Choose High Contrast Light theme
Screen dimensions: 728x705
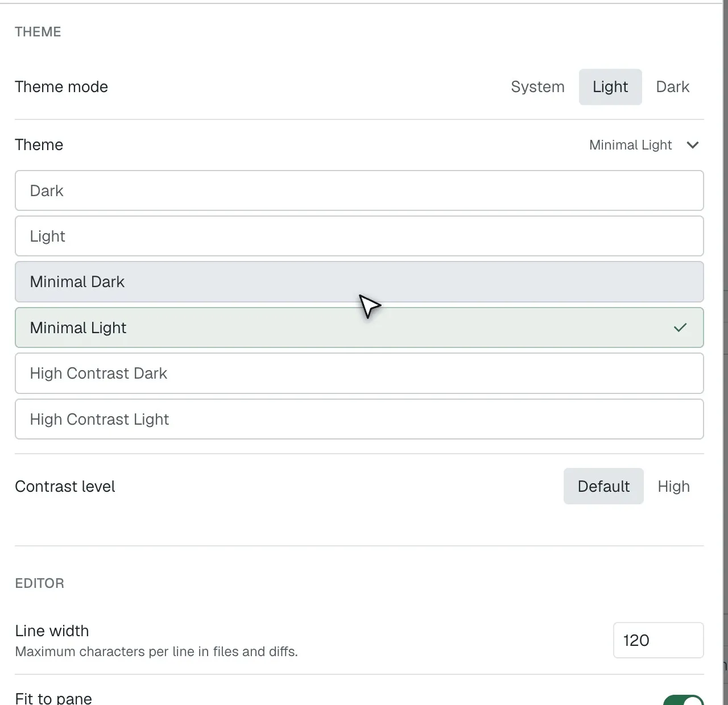pos(359,419)
